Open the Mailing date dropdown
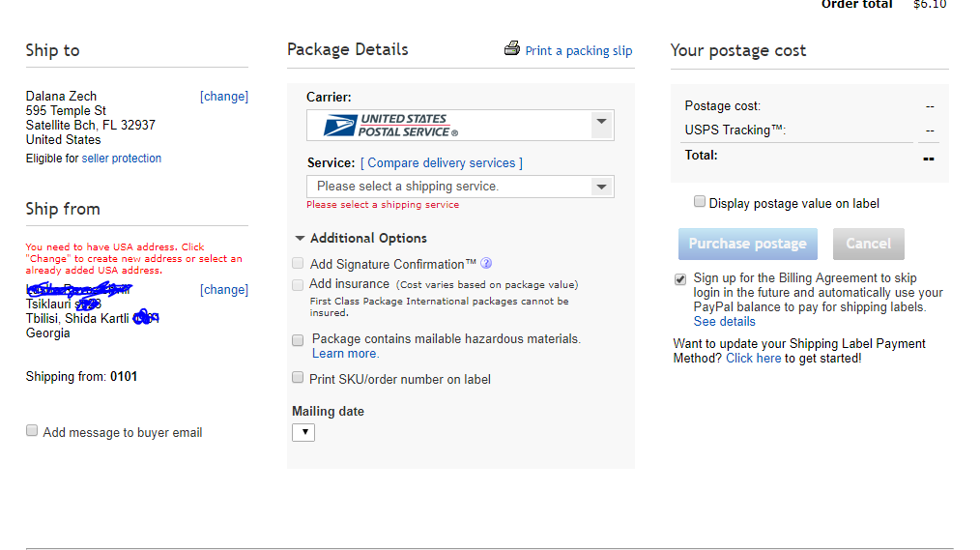Image resolution: width=980 pixels, height=550 pixels. pos(303,432)
